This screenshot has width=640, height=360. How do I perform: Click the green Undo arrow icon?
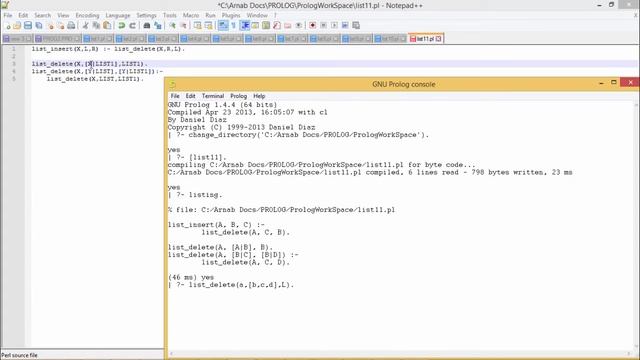122,25
